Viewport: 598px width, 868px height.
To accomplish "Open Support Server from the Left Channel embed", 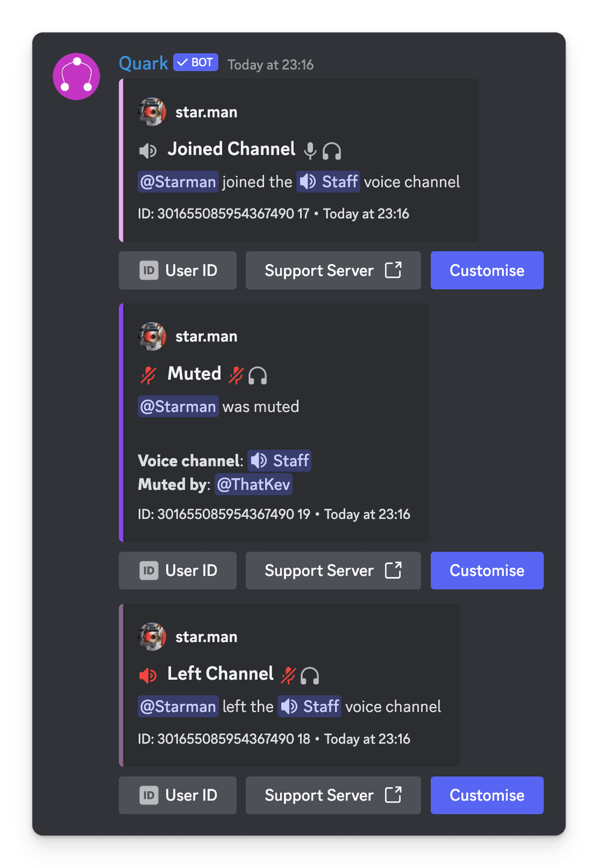I will (333, 795).
